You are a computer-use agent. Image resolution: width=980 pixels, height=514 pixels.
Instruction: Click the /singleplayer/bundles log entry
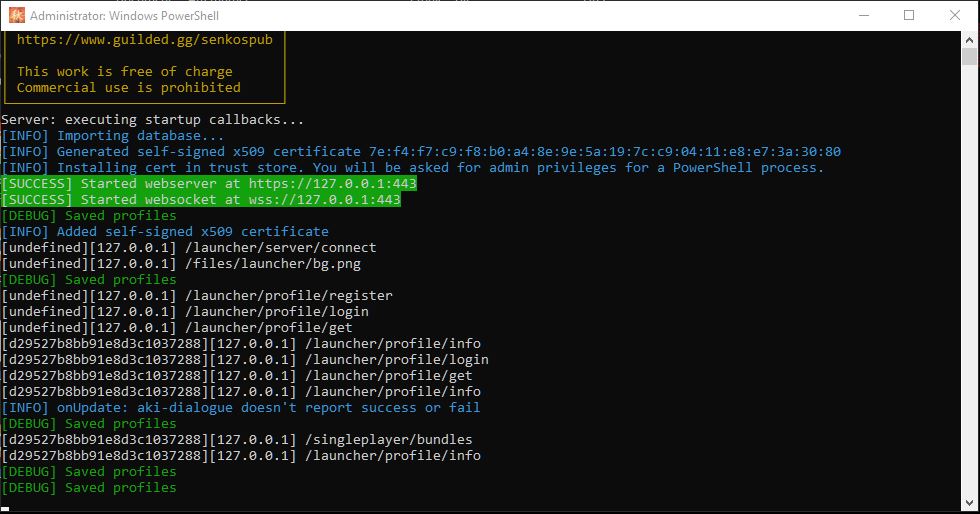click(237, 440)
